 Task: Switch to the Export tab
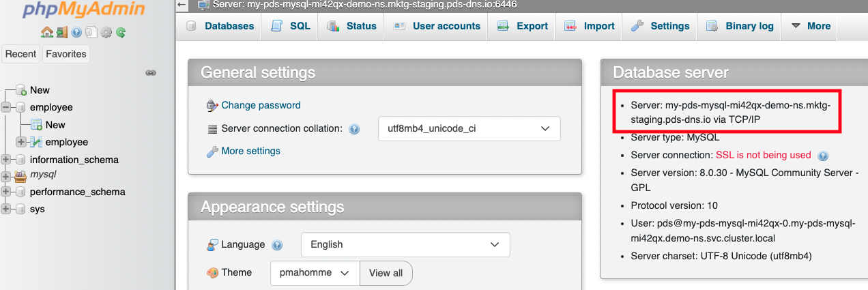click(523, 26)
